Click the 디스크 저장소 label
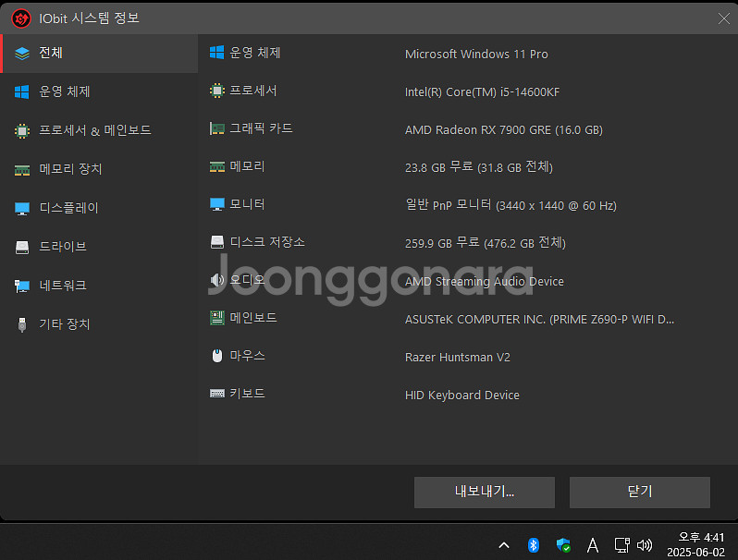 (267, 242)
